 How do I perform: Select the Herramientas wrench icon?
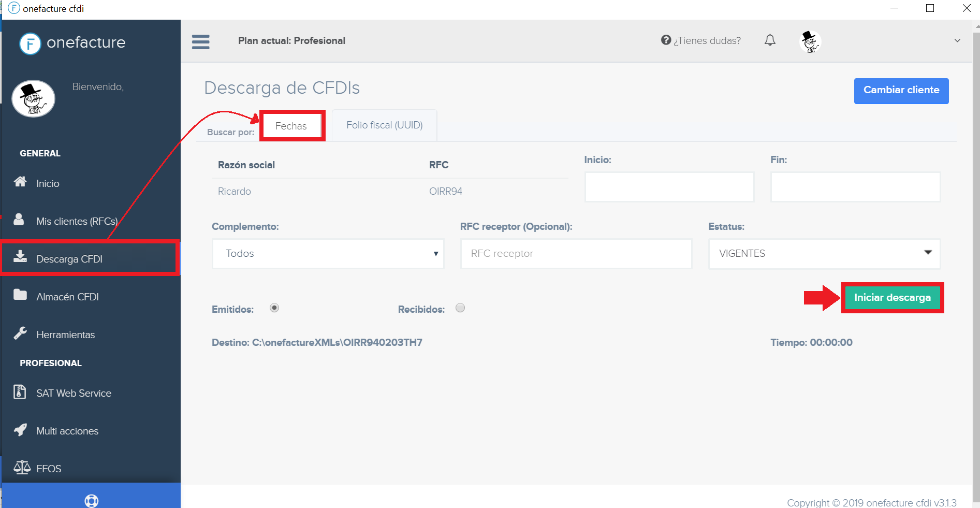(20, 333)
